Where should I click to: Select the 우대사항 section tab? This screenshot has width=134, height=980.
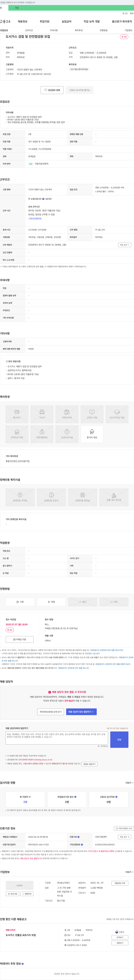[54, 30]
